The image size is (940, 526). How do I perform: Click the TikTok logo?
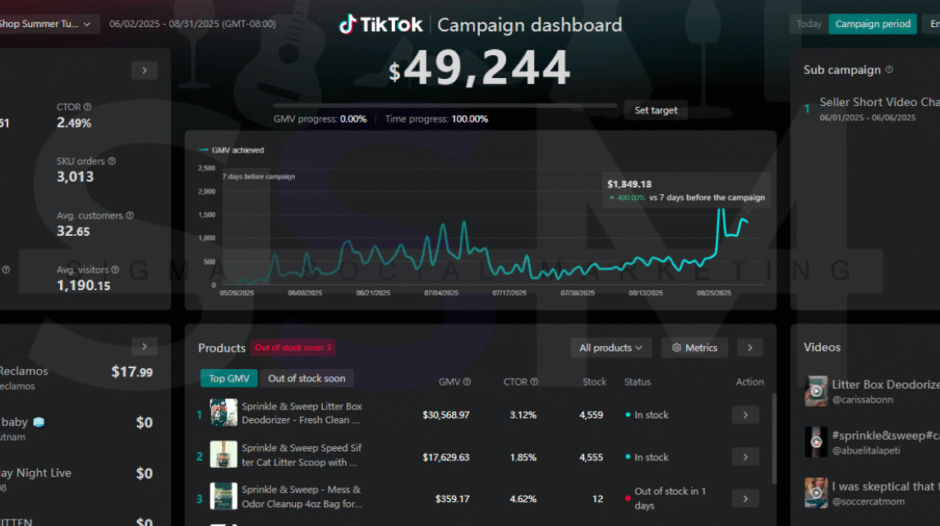pos(381,25)
